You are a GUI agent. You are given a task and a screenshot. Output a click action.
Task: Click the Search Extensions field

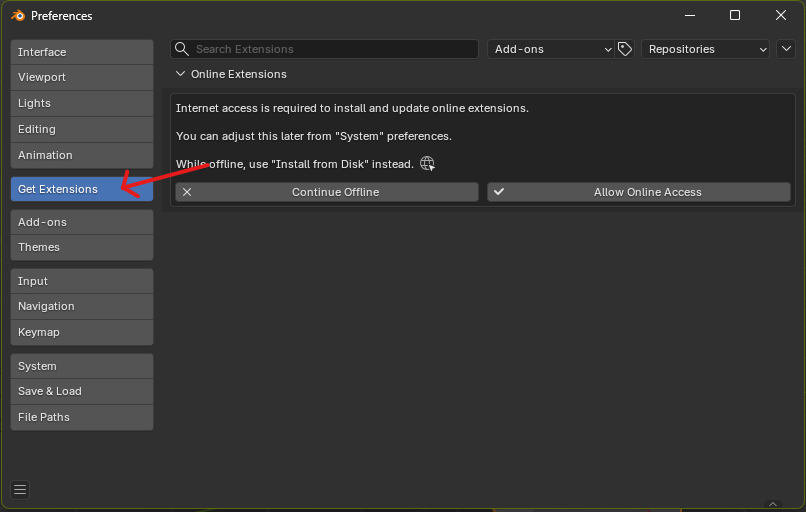(x=330, y=49)
